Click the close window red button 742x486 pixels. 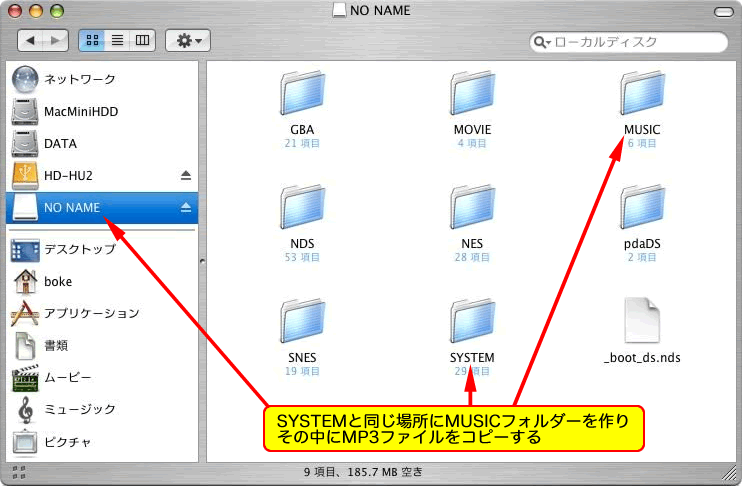(15, 11)
